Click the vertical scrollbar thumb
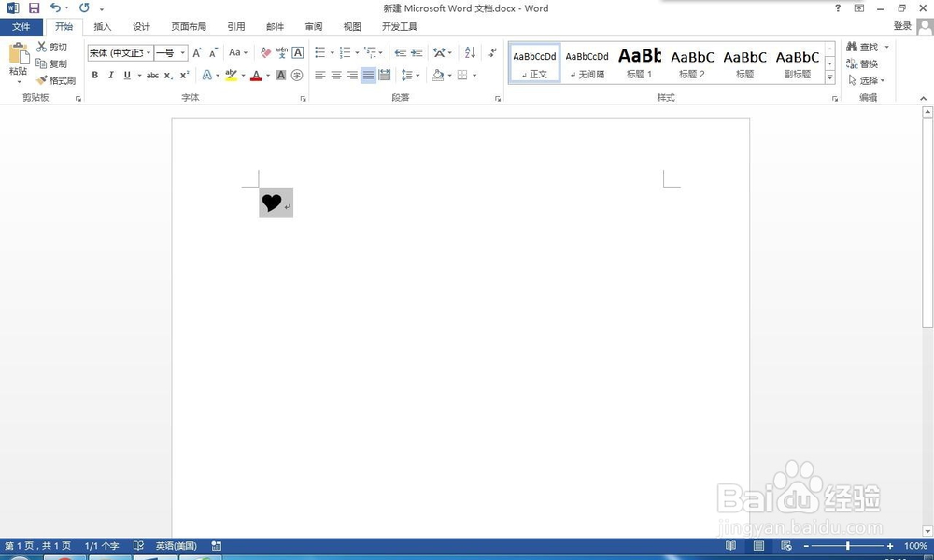This screenshot has height=560, width=934. click(x=927, y=223)
